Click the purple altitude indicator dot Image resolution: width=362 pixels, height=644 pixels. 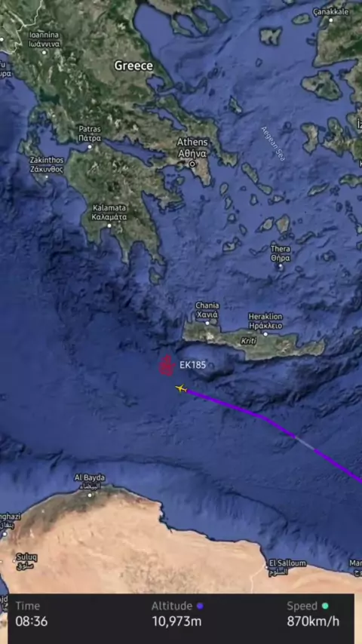200,606
